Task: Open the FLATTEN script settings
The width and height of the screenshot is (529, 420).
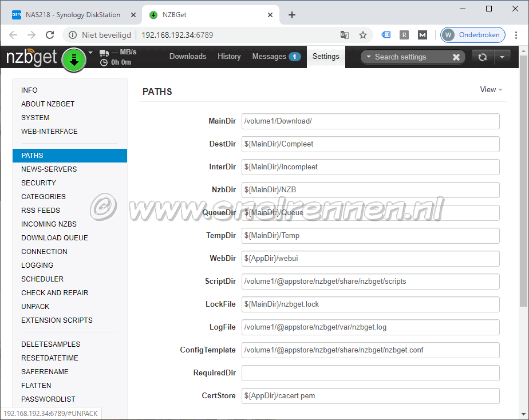Action: coord(36,386)
